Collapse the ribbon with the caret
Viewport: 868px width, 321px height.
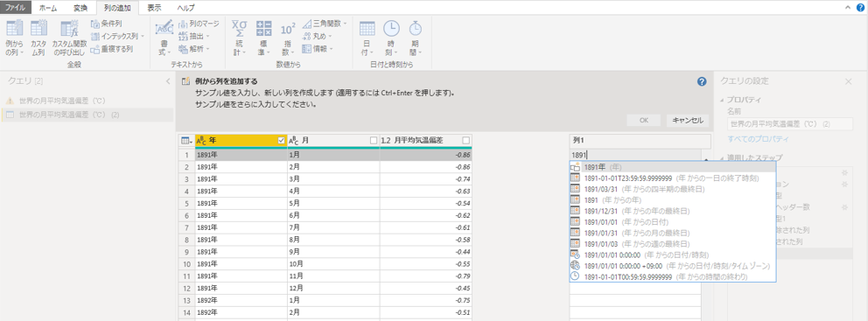point(848,8)
